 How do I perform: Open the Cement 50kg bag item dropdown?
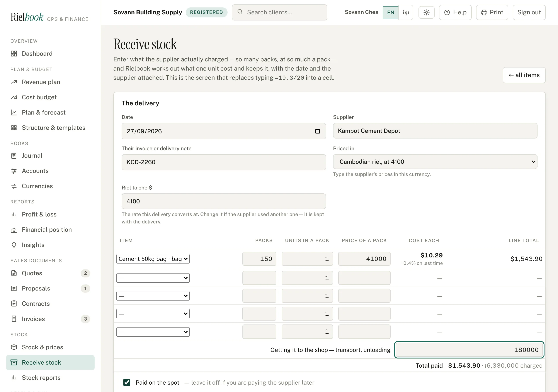153,259
